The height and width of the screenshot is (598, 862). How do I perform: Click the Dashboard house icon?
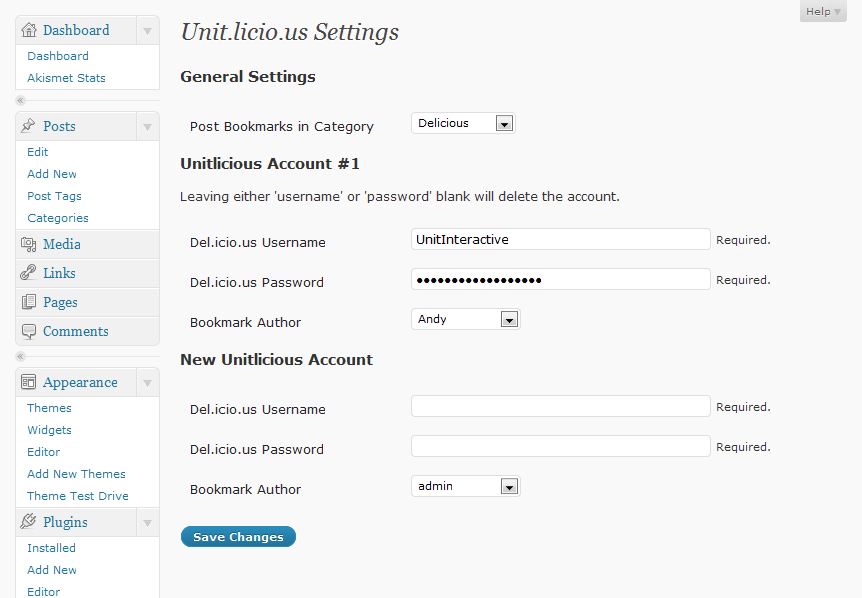(29, 30)
